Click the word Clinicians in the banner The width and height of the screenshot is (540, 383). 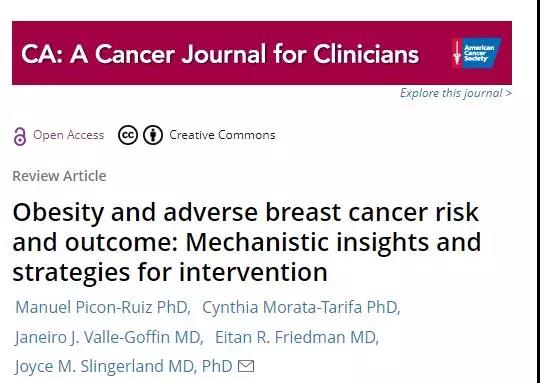pyautogui.click(x=366, y=54)
